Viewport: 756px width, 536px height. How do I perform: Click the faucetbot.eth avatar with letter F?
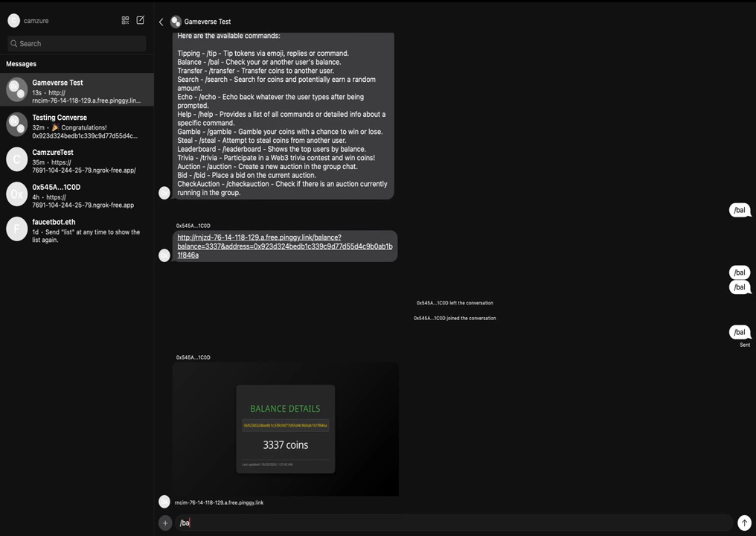[x=17, y=229]
